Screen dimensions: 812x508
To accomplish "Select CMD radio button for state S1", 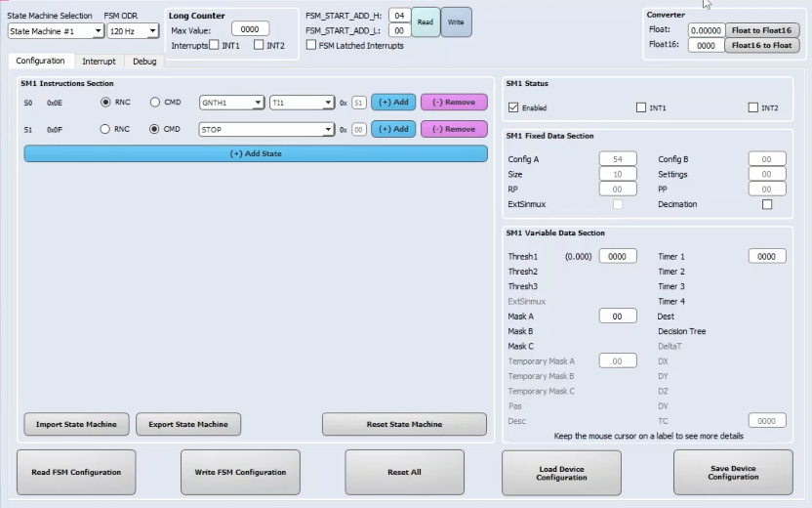I will 154,129.
